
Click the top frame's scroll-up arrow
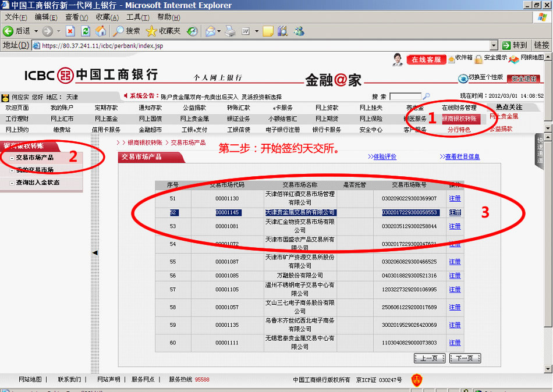pos(548,56)
